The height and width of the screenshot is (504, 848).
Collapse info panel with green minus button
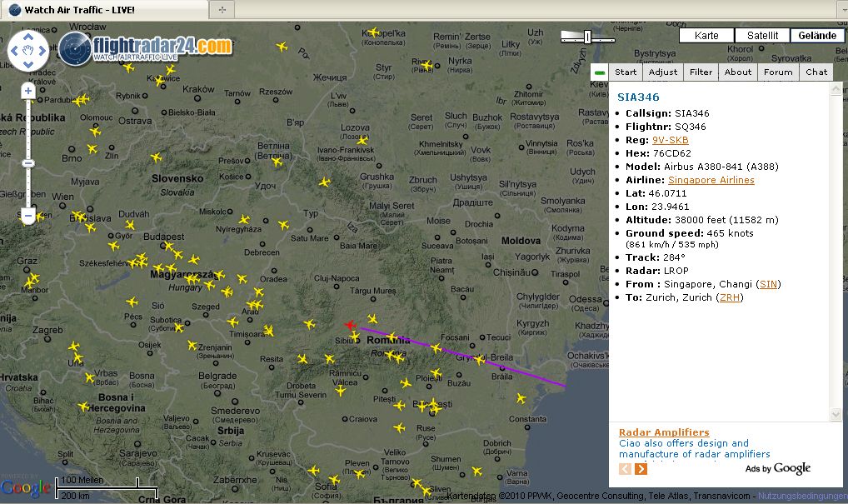pyautogui.click(x=600, y=72)
